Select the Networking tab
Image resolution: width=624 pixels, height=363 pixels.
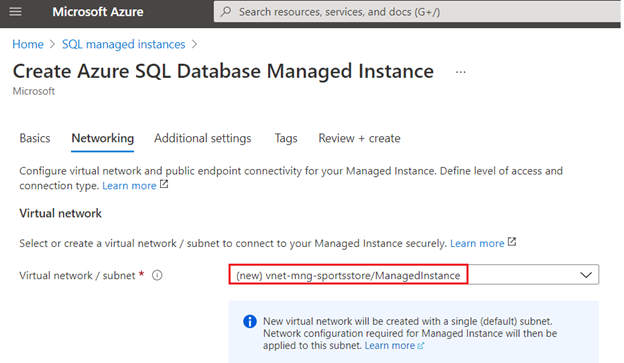click(x=102, y=138)
